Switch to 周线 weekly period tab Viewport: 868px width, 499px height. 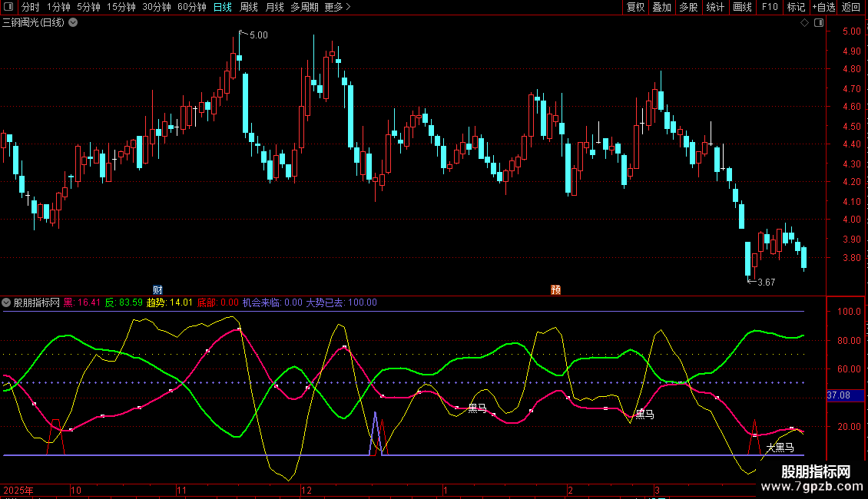pos(249,8)
